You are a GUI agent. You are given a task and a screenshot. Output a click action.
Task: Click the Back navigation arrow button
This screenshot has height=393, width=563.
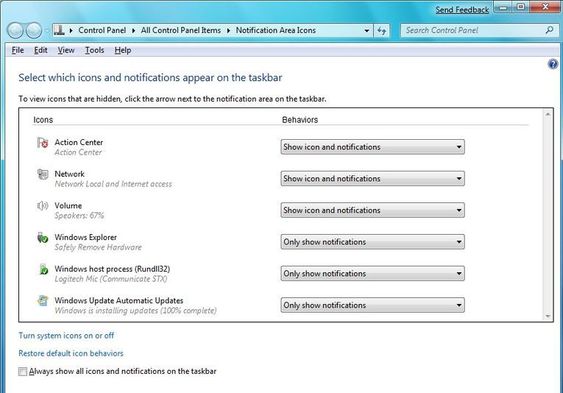(15, 31)
